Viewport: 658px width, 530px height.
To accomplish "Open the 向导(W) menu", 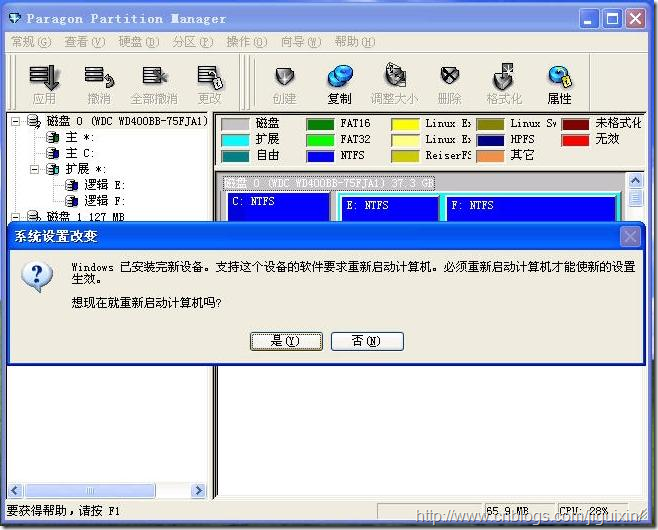I will (301, 42).
